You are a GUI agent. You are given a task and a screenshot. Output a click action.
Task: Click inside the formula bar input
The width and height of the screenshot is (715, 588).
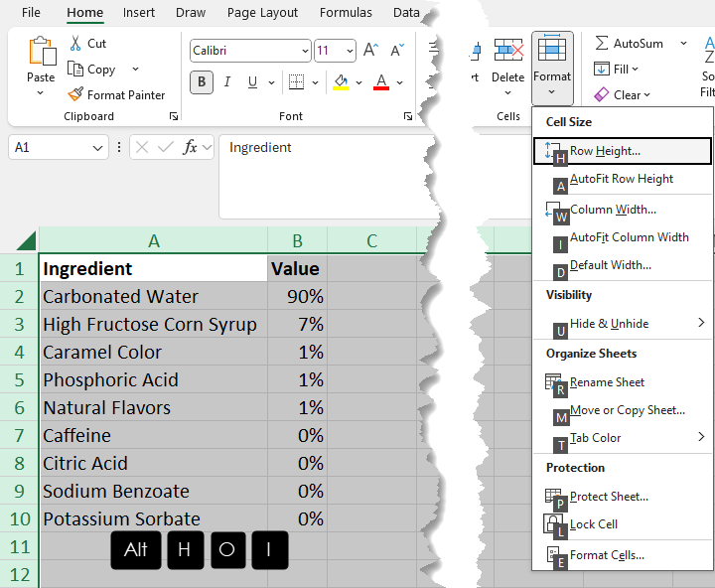click(329, 177)
